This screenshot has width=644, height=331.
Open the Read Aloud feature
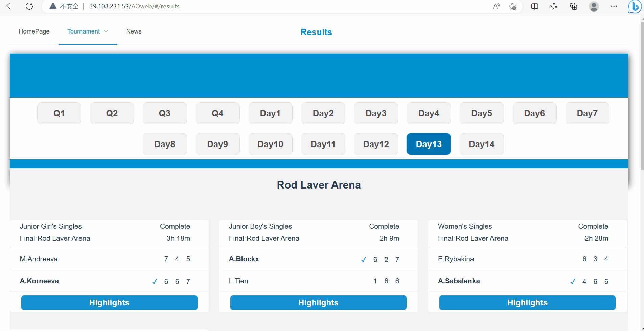pyautogui.click(x=496, y=6)
